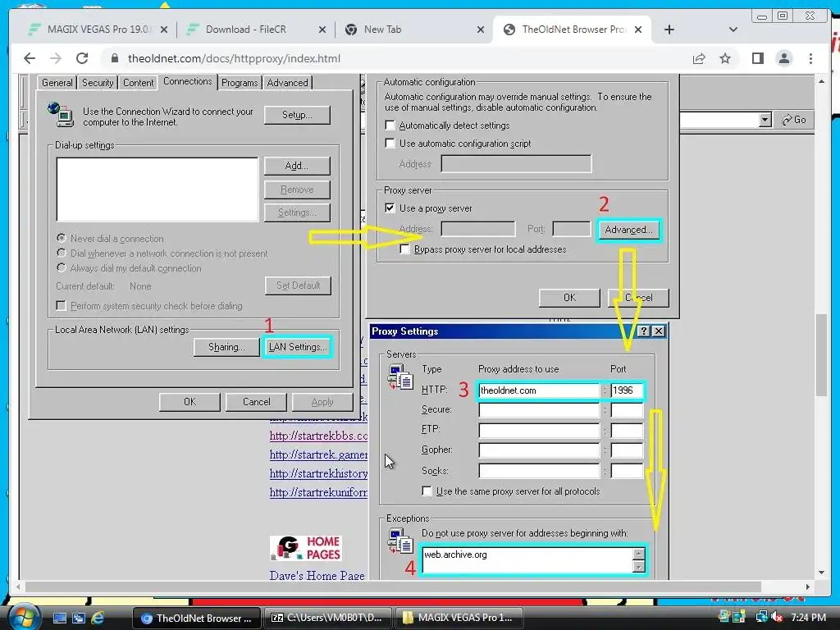840x630 pixels.
Task: Click the page vertical scrollbar thumb
Action: point(822,354)
